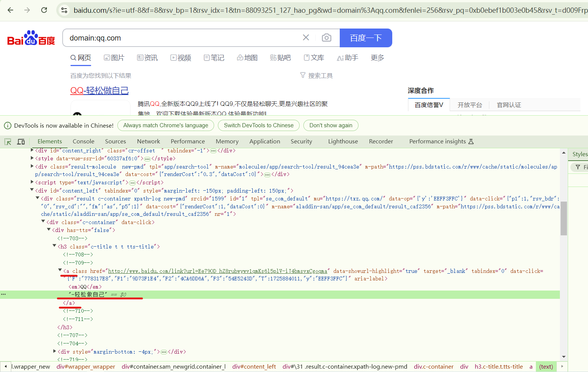Switch to the Elements panel

[x=50, y=142]
